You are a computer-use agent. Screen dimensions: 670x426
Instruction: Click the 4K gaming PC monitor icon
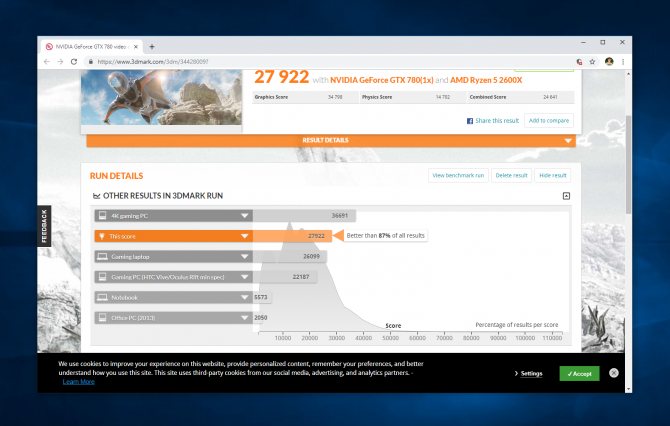pos(103,216)
